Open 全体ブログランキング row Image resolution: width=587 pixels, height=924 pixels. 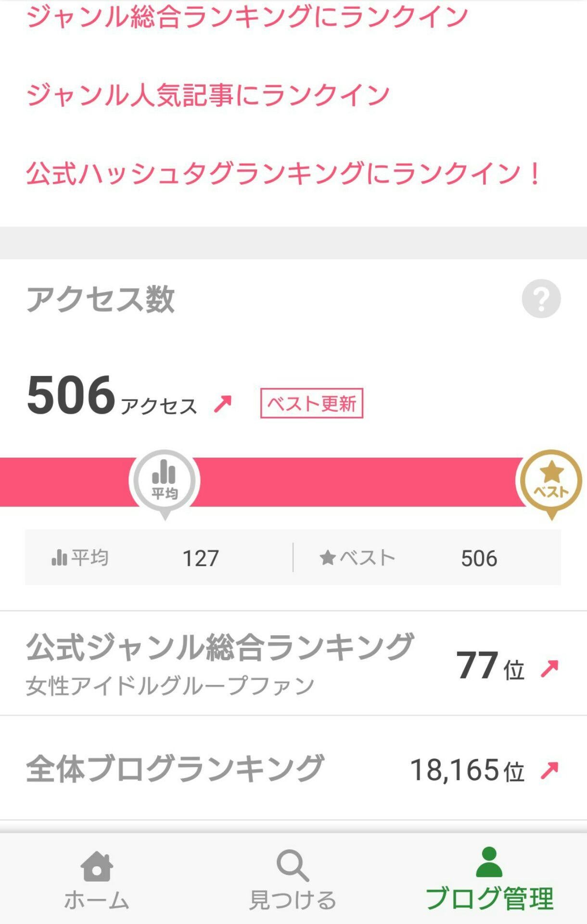point(175,769)
